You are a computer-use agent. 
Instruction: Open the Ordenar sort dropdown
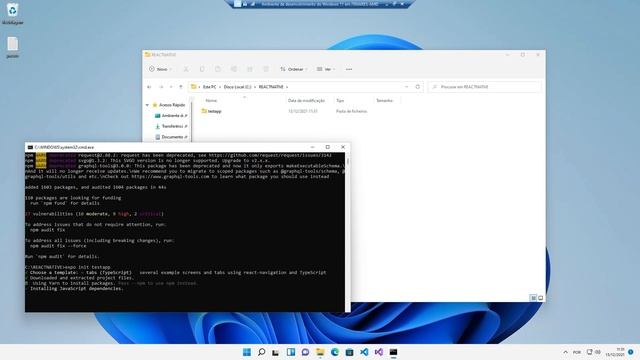click(294, 69)
